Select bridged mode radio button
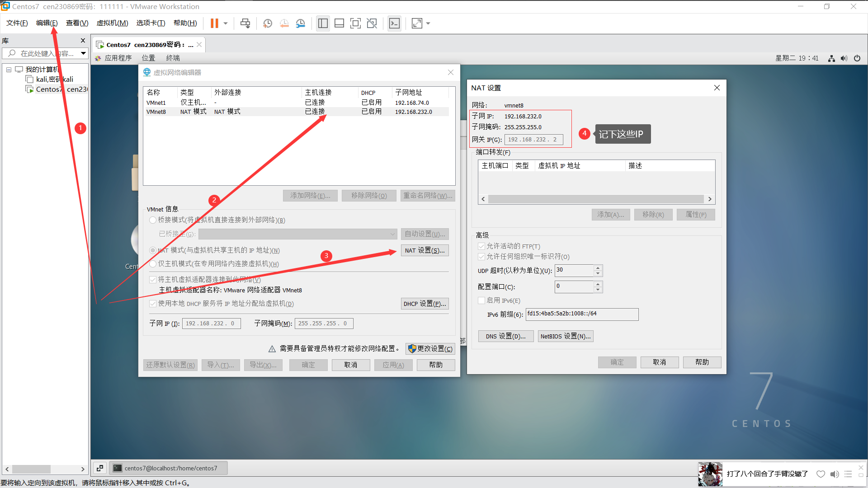 [153, 220]
